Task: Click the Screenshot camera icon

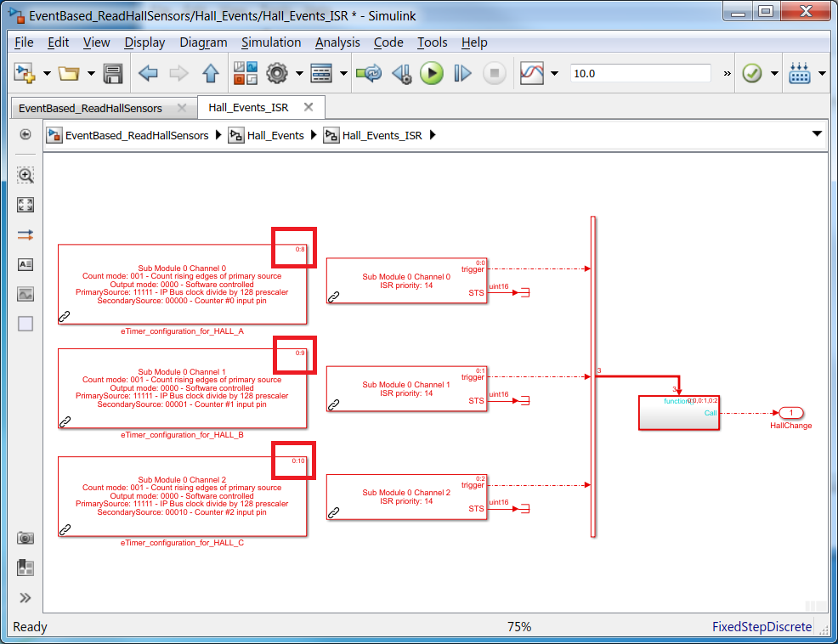Action: point(25,538)
